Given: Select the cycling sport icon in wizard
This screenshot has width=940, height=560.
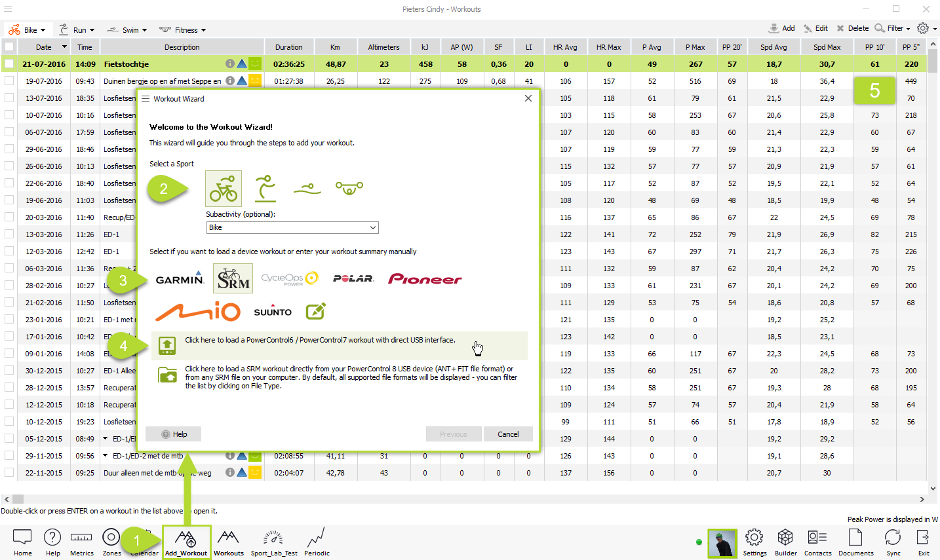Looking at the screenshot, I should (x=224, y=189).
